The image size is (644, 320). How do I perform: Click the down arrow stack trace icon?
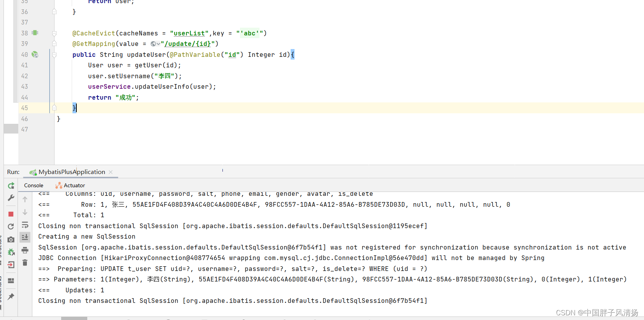pyautogui.click(x=25, y=212)
